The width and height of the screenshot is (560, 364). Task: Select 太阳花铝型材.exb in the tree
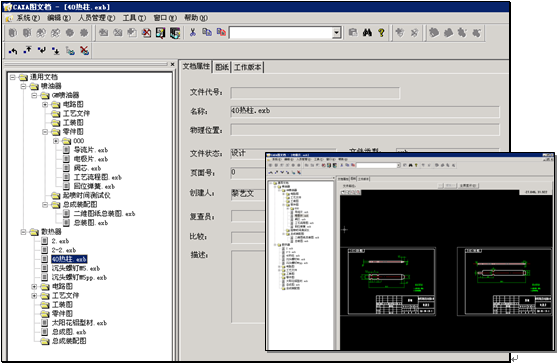pos(79,323)
